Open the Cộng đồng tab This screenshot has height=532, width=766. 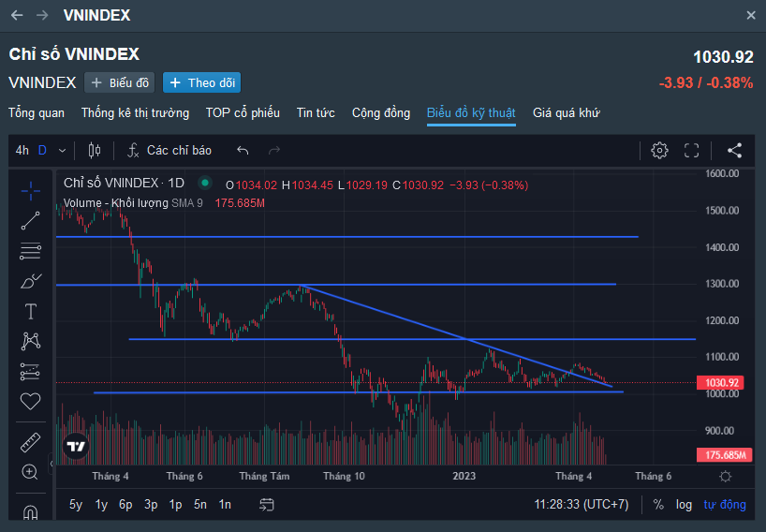381,112
